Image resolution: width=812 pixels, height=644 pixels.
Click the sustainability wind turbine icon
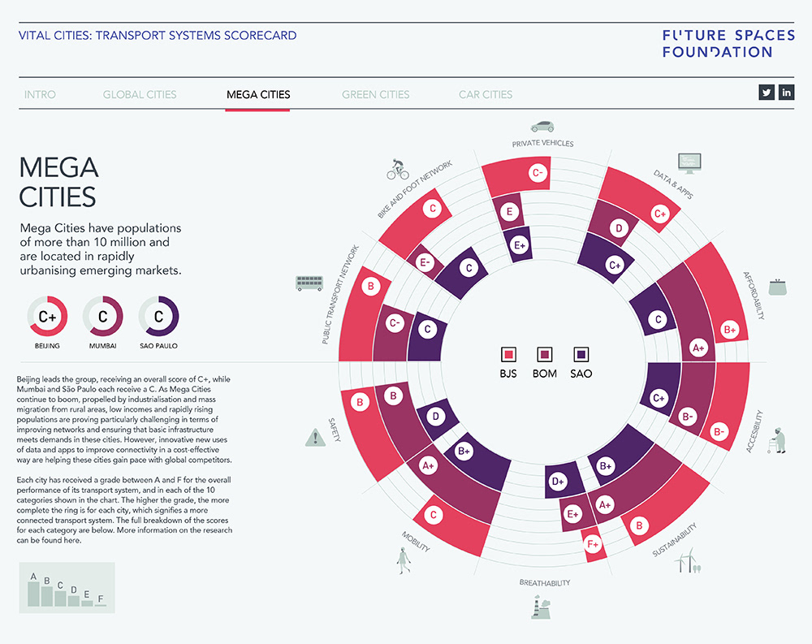689,559
